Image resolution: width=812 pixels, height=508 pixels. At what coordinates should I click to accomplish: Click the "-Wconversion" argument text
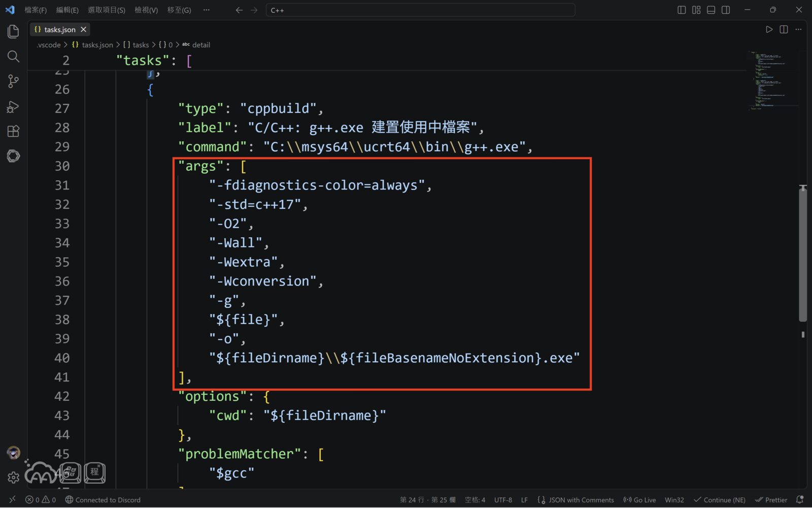tap(262, 281)
